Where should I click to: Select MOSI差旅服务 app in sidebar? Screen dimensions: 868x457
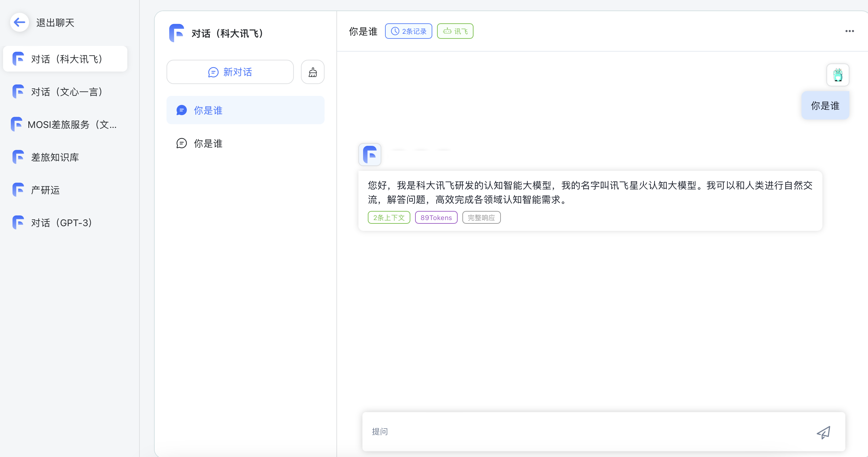(65, 124)
